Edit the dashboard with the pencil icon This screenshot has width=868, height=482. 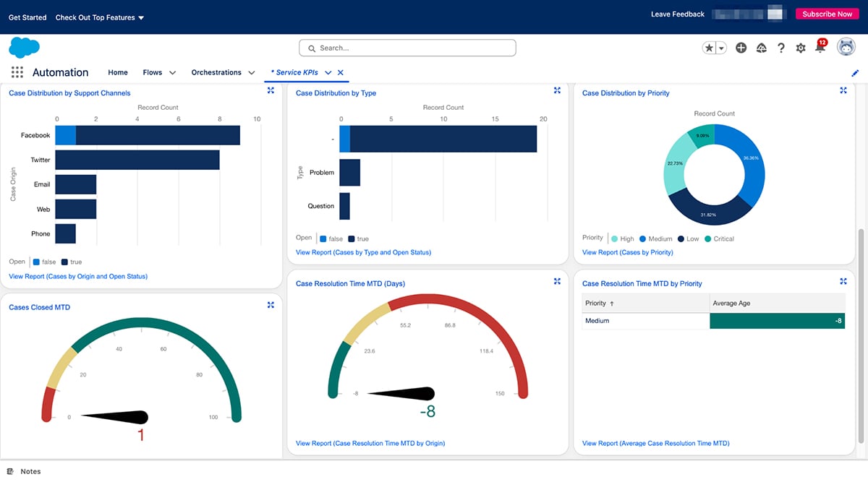click(855, 72)
